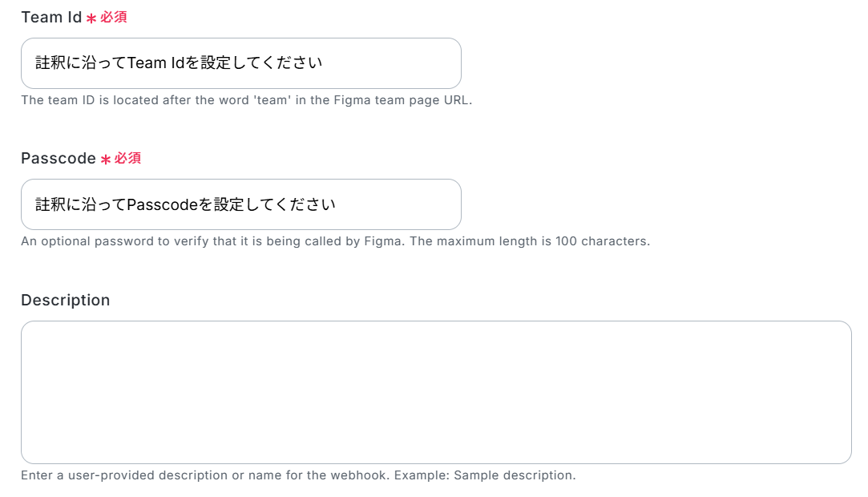This screenshot has height=497, width=868.
Task: Click the word "webhook" in the Description hint
Action: coord(366,475)
